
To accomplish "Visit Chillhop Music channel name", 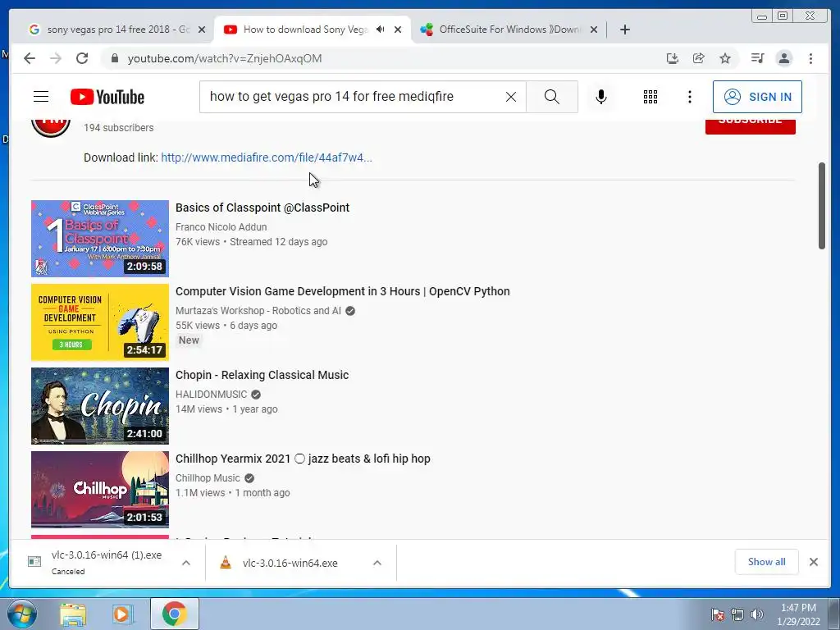I will [208, 478].
